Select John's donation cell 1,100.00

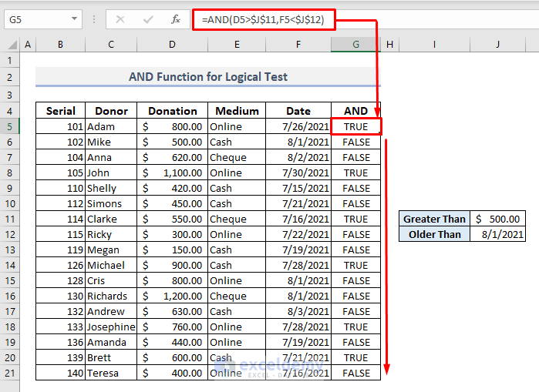172,173
